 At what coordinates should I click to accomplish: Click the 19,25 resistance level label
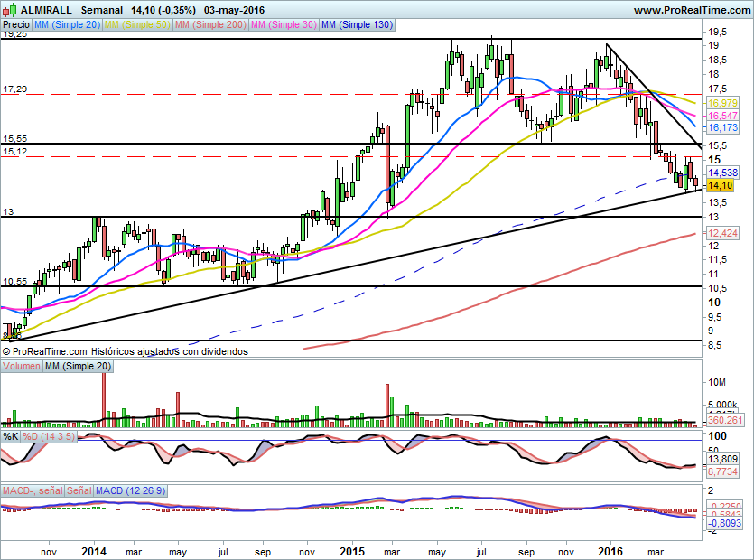[15, 34]
